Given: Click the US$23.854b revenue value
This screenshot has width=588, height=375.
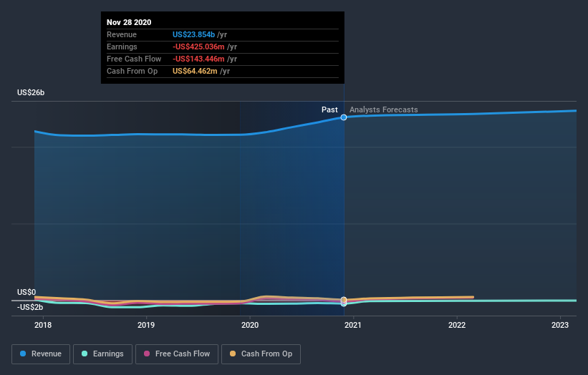Looking at the screenshot, I should pyautogui.click(x=193, y=34).
